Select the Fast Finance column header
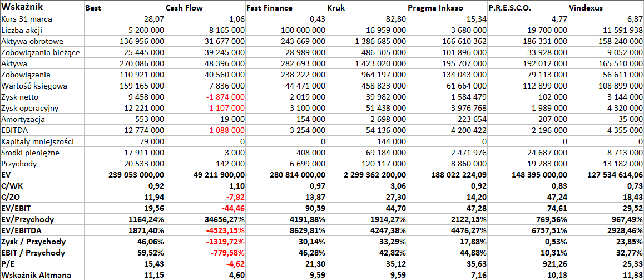The height and width of the screenshot is (280, 644). [285, 7]
